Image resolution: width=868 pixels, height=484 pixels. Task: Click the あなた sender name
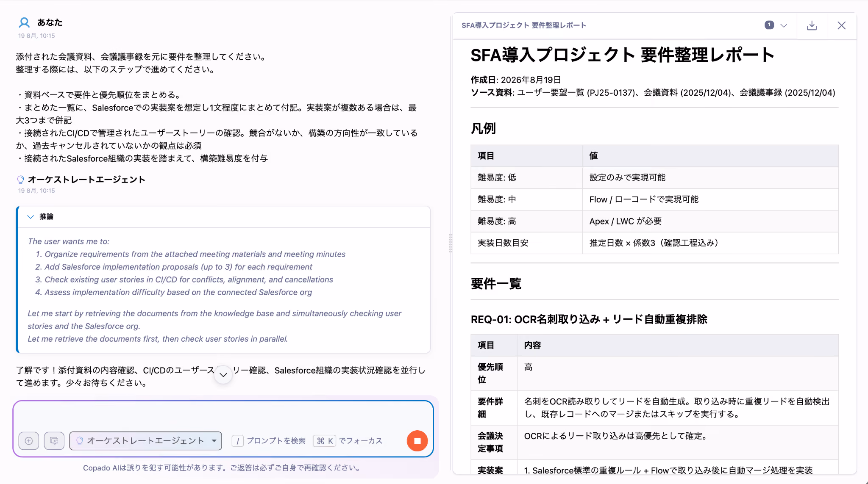click(x=50, y=22)
